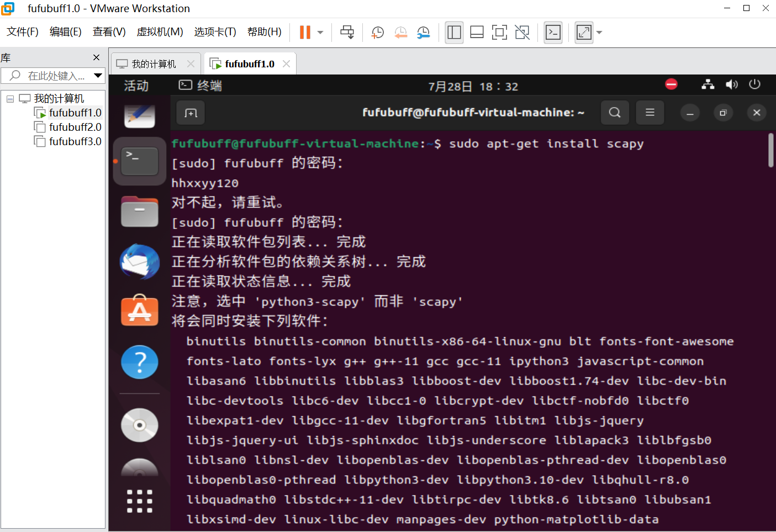The width and height of the screenshot is (776, 532).
Task: Collapse the 我的计算机 tree node
Action: 10,99
